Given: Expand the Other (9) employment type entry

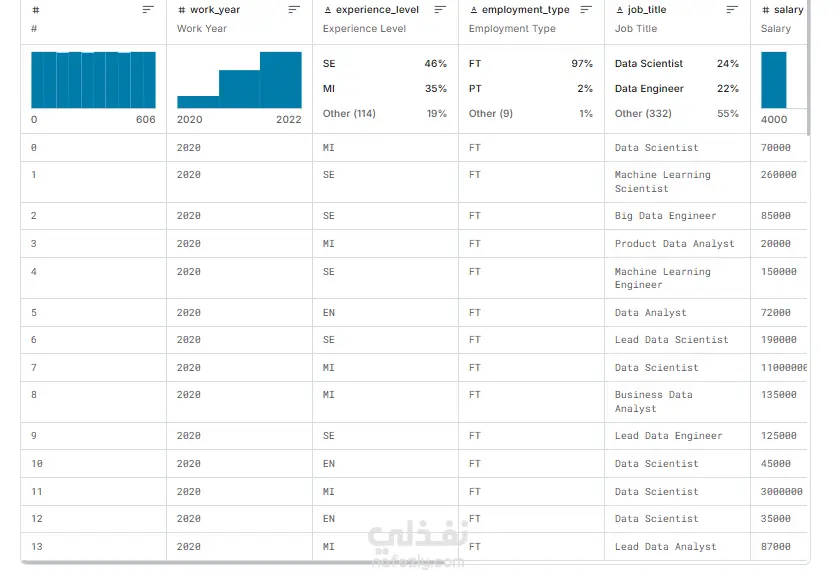Looking at the screenshot, I should click(491, 114).
